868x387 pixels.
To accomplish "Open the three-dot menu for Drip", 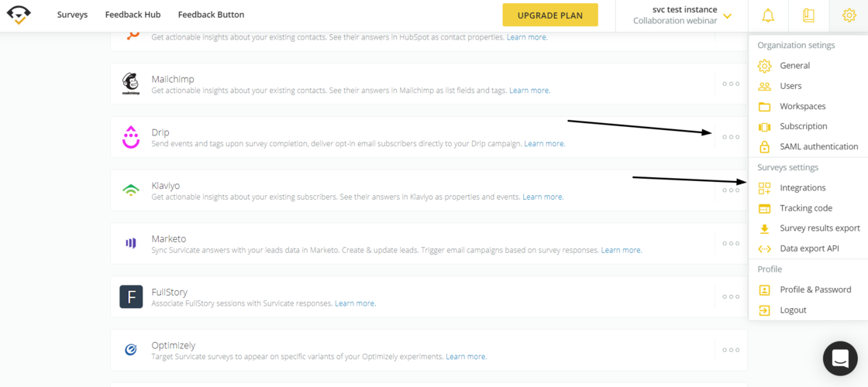I will [x=730, y=137].
